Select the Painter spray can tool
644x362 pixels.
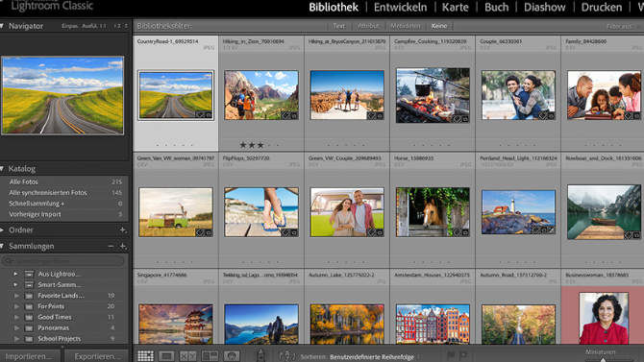pos(260,355)
